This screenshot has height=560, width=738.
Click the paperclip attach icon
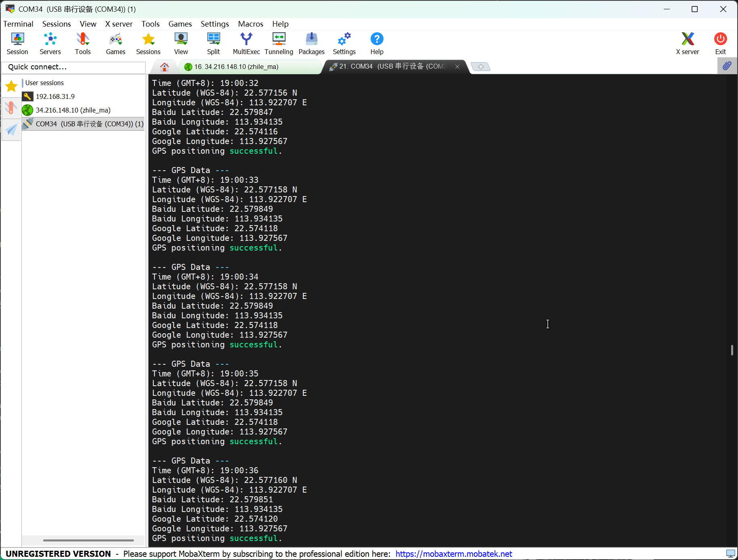tap(727, 66)
